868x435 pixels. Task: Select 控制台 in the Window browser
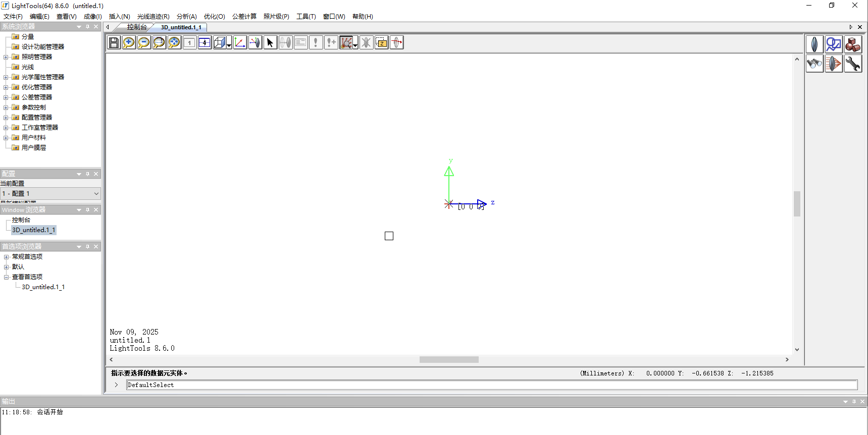coord(21,220)
